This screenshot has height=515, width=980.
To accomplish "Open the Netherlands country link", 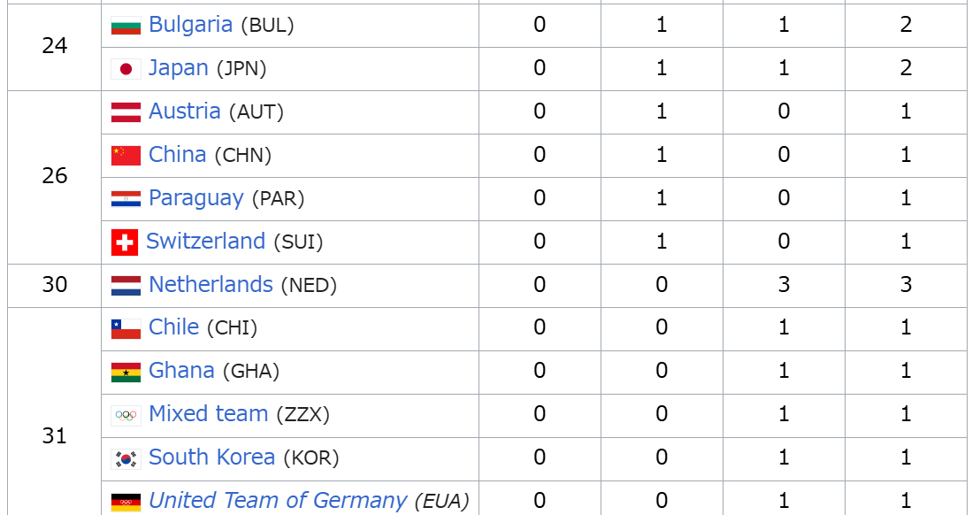I will tap(211, 284).
